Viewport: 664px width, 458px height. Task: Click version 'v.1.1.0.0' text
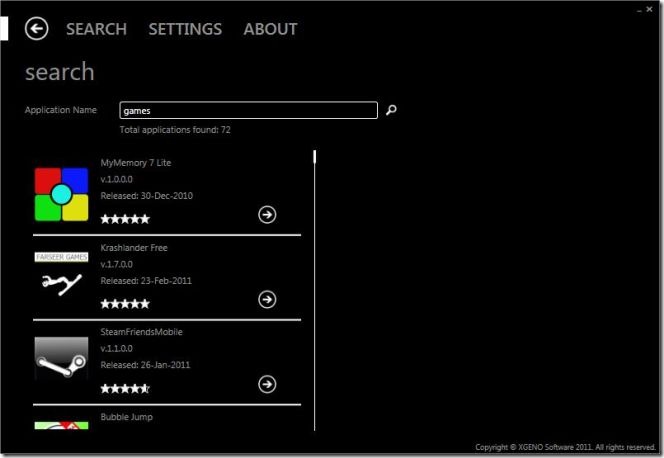(116, 348)
